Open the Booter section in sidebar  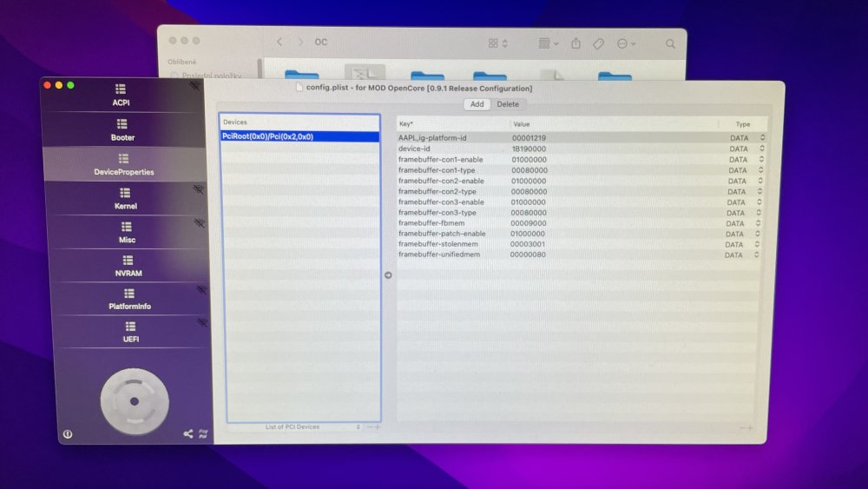click(x=122, y=129)
